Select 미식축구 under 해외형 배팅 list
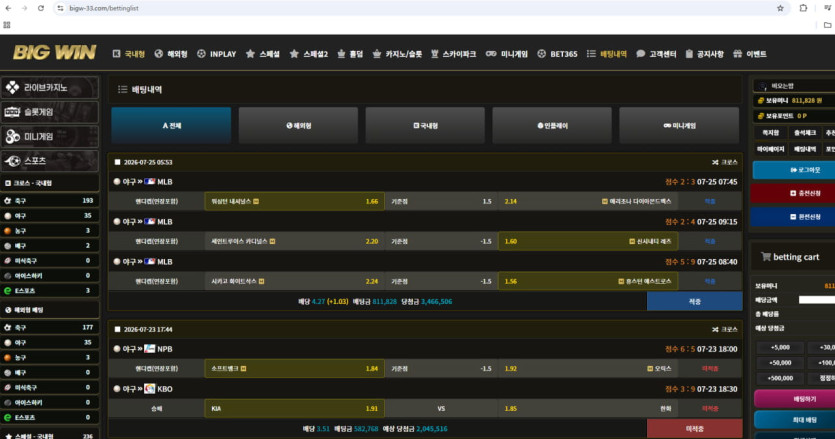The image size is (835, 439). (50, 387)
